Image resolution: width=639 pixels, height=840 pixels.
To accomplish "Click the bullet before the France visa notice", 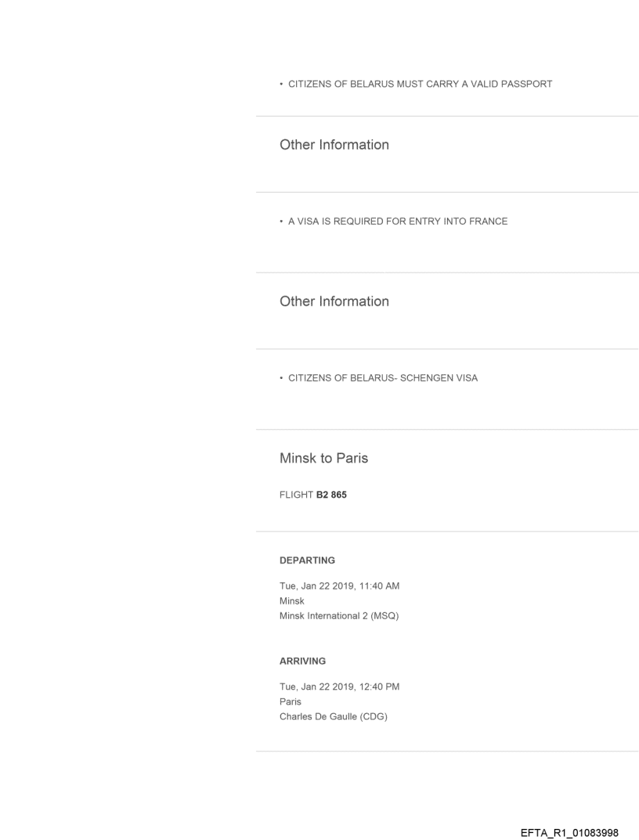I will pos(282,222).
